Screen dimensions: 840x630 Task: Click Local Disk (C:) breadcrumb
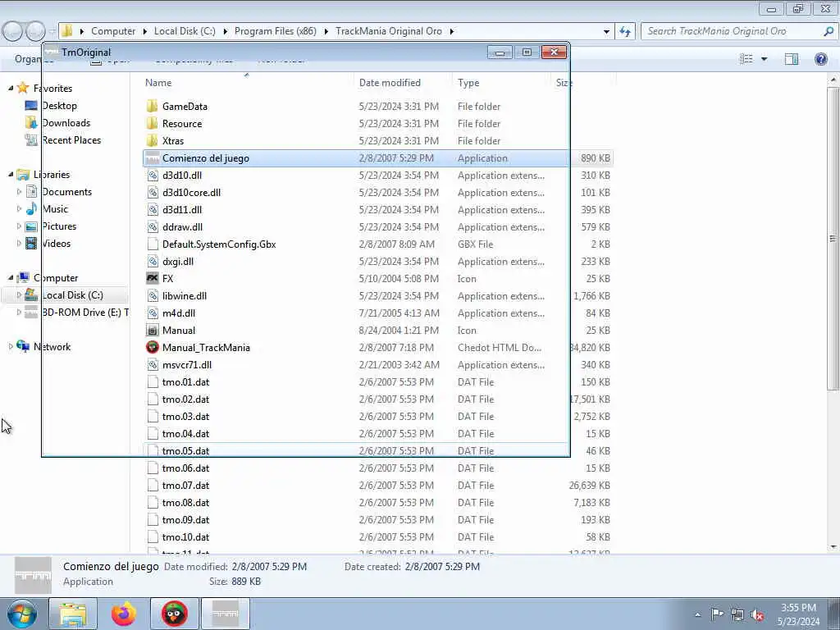click(x=185, y=31)
